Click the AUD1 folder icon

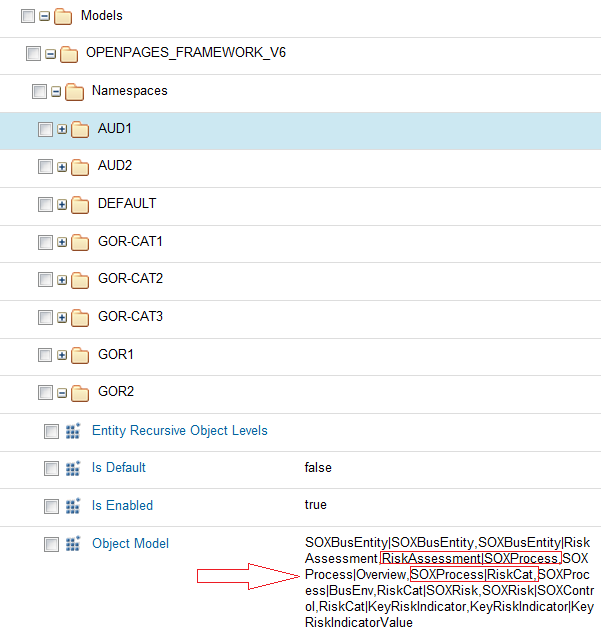pos(80,130)
